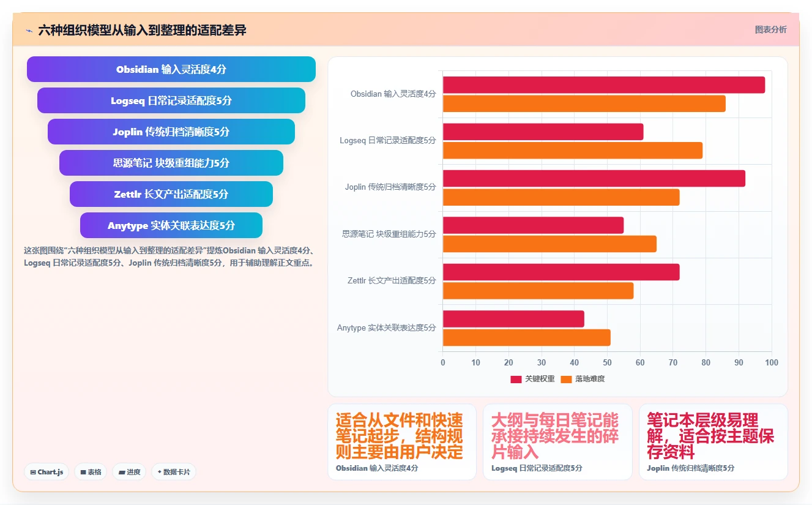
Task: Click Anytype's red 关键权重 bar
Action: pos(513,319)
